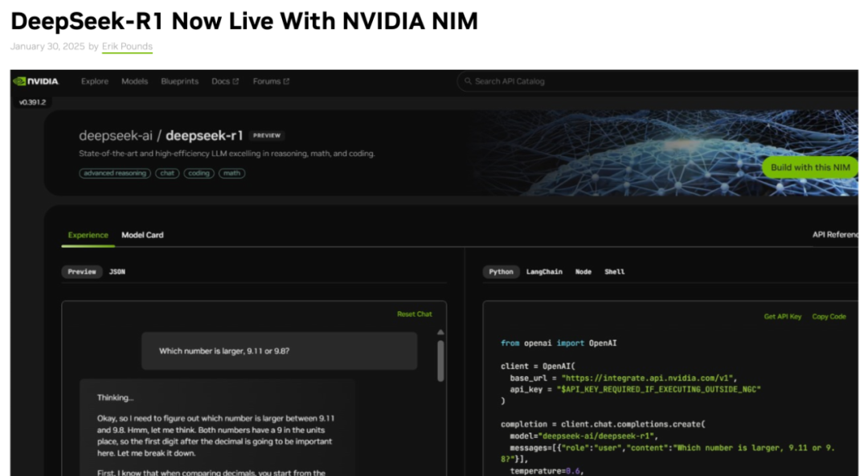Click the State-of-the-art model description text
The image size is (868, 476).
tap(227, 154)
